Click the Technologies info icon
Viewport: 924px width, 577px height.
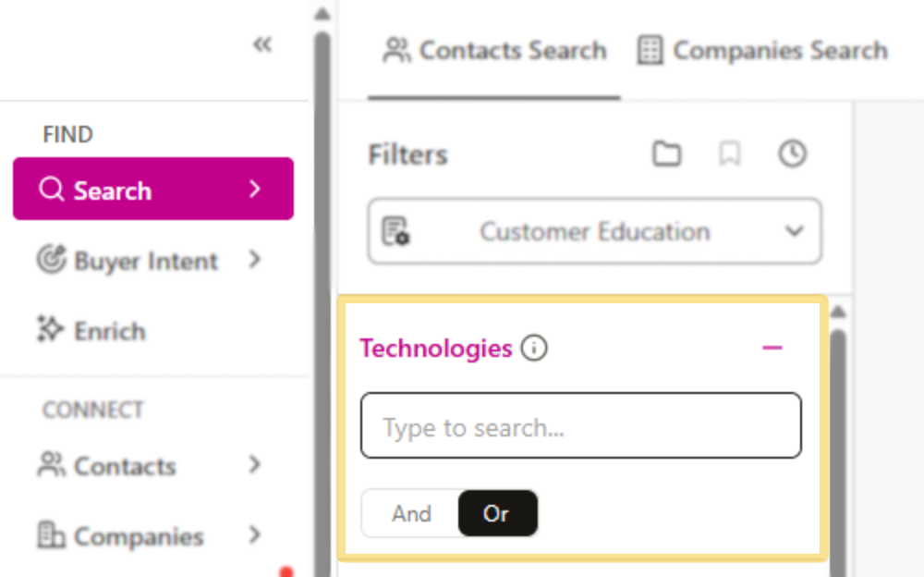(x=536, y=349)
